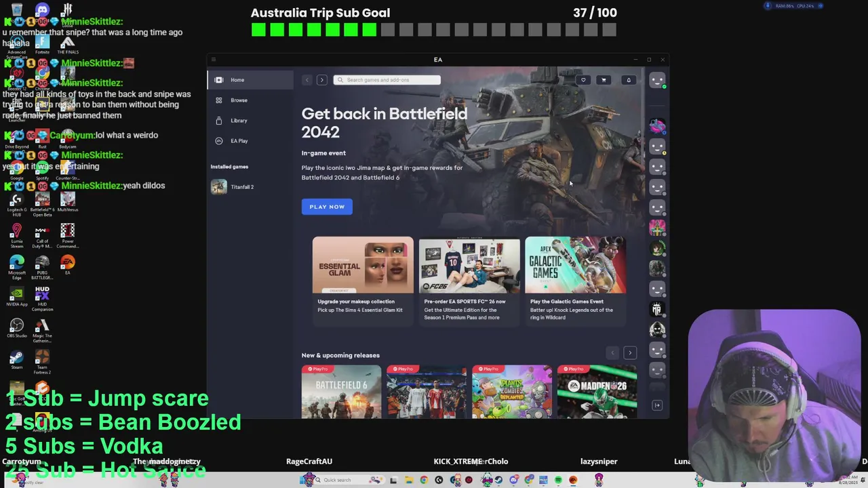Click 'Pre-order EA SPORTS FC 26 now' text
The image size is (868, 488).
pyautogui.click(x=465, y=302)
